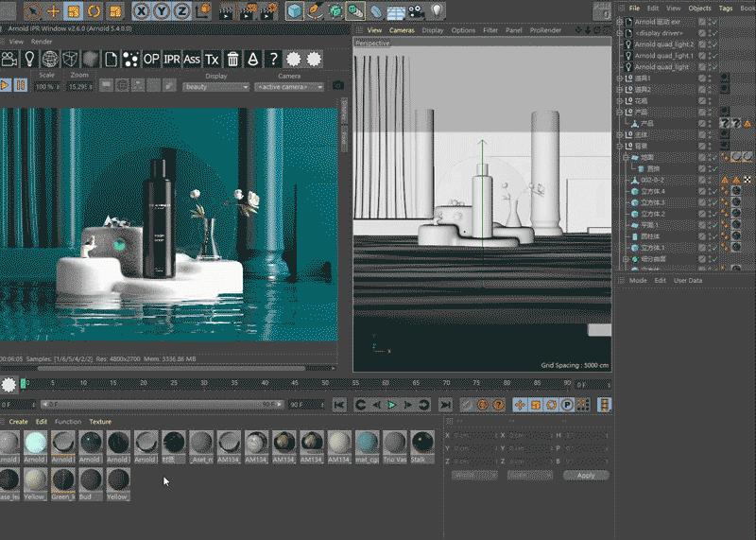Open the Arnold IPR Render menu
Viewport: 756px width, 540px height.
pyautogui.click(x=42, y=42)
